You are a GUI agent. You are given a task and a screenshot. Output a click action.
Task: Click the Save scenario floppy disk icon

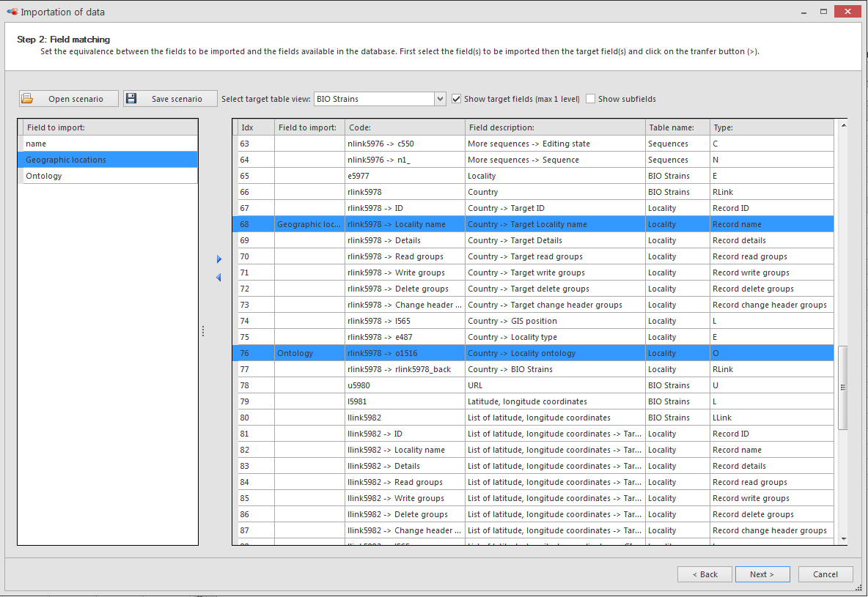[131, 98]
